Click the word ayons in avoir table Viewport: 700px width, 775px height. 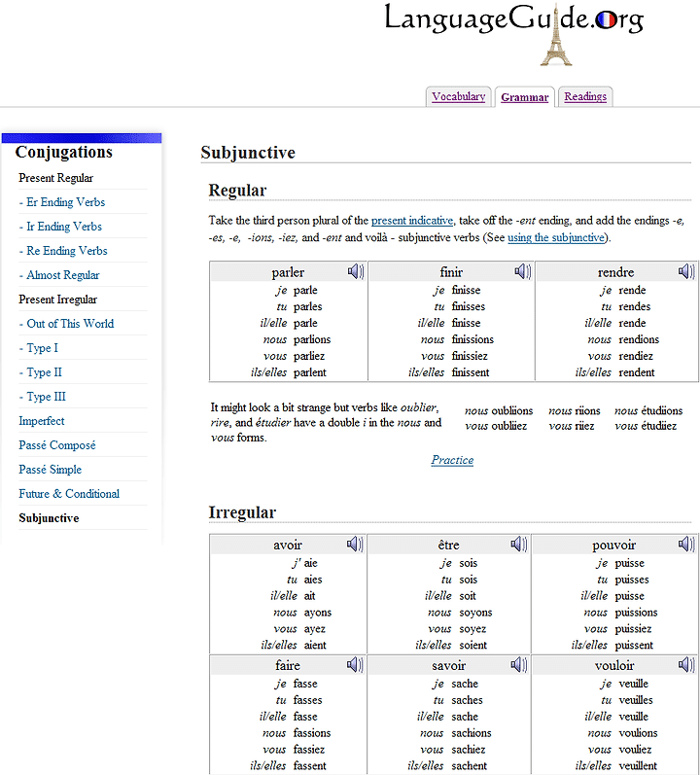[x=318, y=613]
